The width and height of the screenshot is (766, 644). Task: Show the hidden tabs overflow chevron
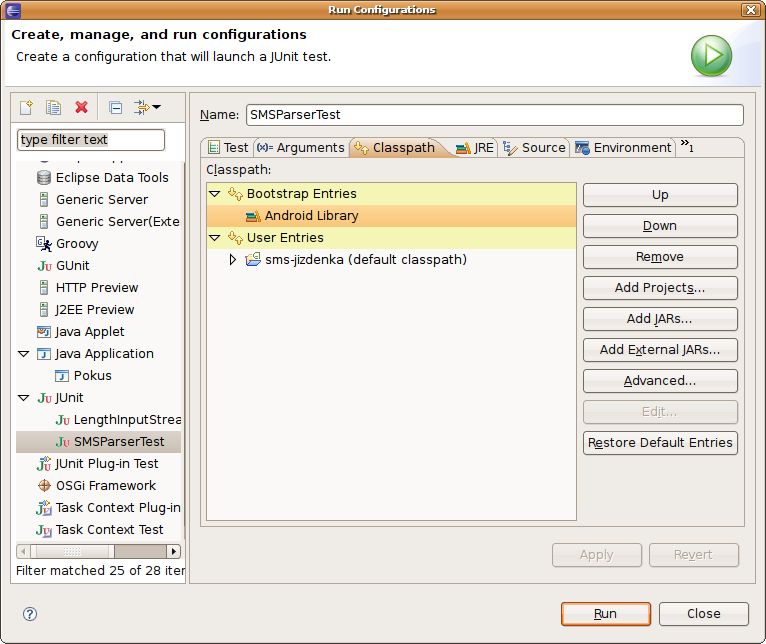point(687,146)
